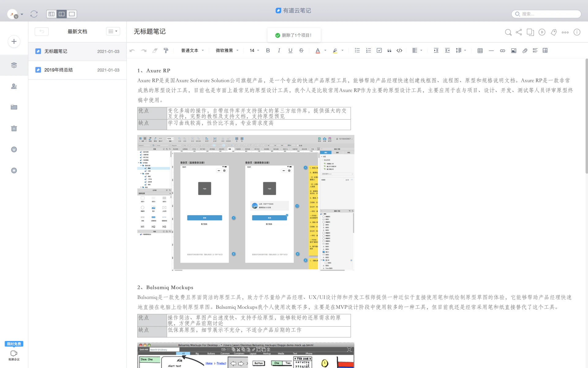588x368 pixels.
Task: Open the 2019年终总结 note
Action: click(77, 70)
